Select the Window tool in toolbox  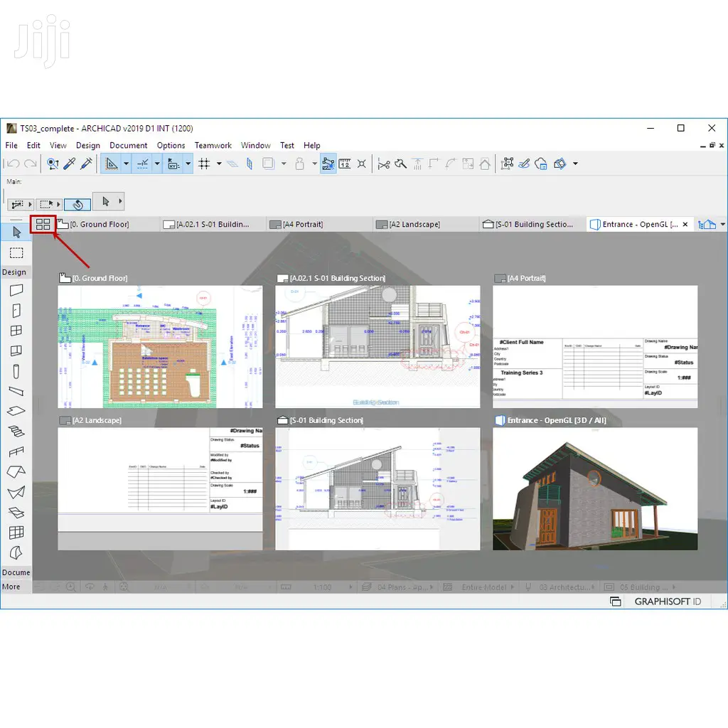[16, 331]
